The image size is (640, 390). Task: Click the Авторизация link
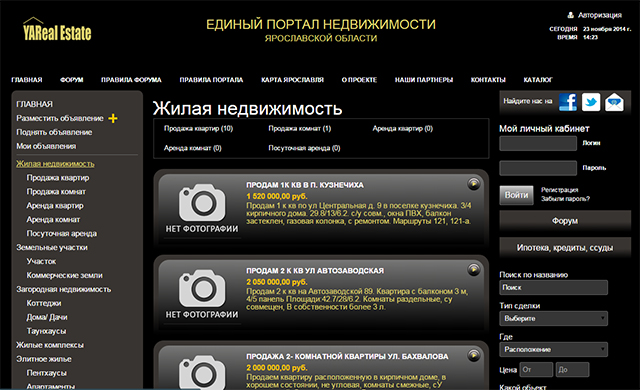pyautogui.click(x=600, y=15)
